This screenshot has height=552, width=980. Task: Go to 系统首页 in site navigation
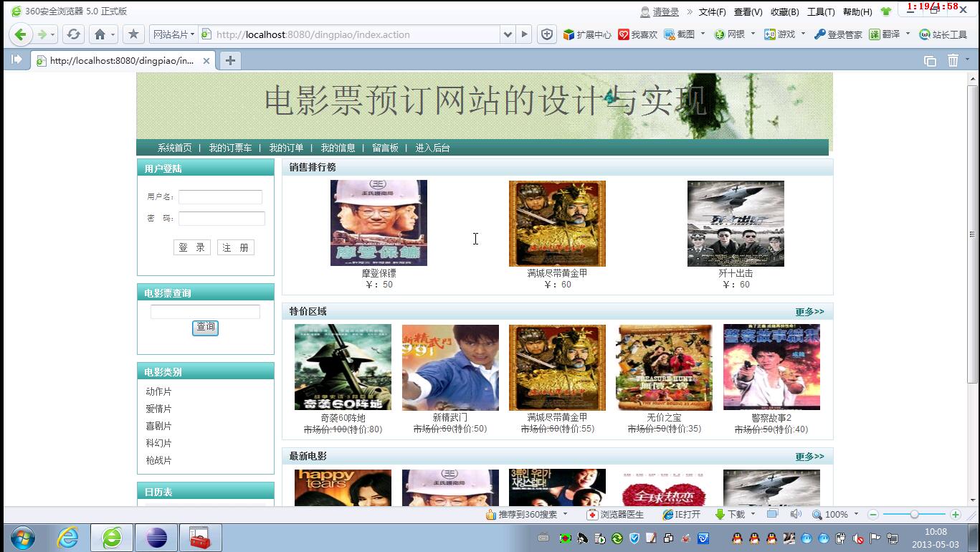pyautogui.click(x=175, y=148)
